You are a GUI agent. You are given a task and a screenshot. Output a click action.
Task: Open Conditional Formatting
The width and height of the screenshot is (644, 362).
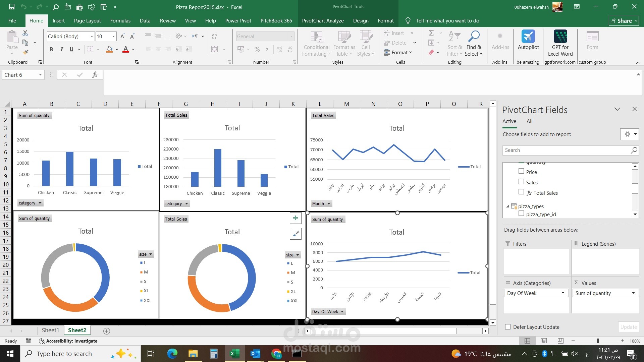click(x=317, y=43)
